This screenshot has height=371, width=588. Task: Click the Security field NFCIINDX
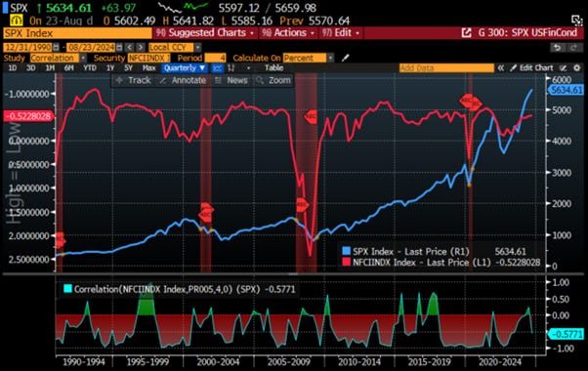pos(148,58)
